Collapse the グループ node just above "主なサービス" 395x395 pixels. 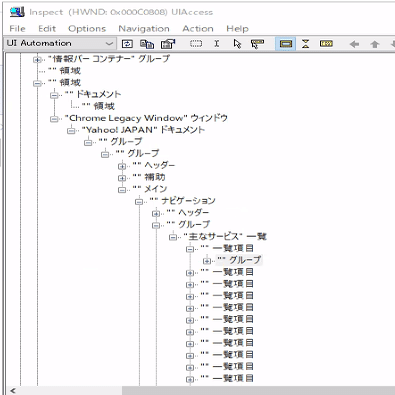[x=156, y=225]
